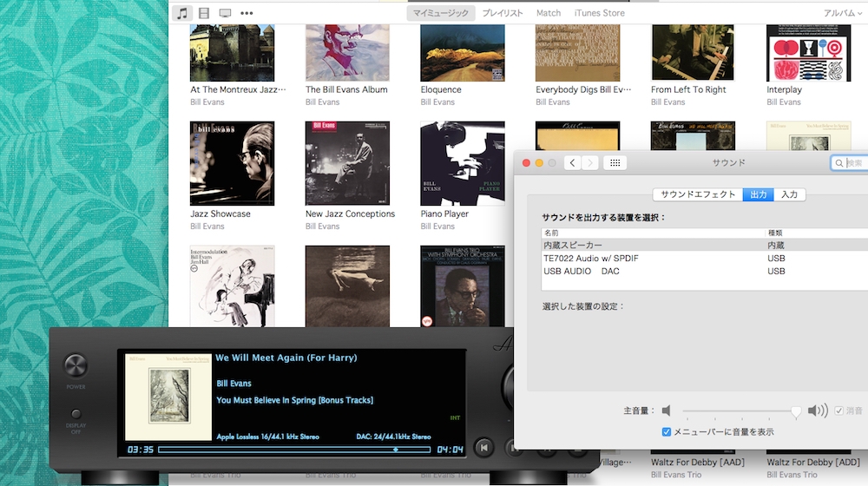Click the Jazz Showcase album title
868x486 pixels.
[220, 213]
